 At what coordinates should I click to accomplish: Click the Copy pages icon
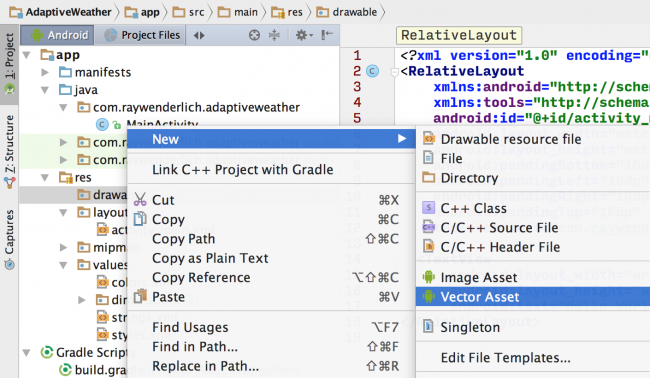pyautogui.click(x=140, y=219)
